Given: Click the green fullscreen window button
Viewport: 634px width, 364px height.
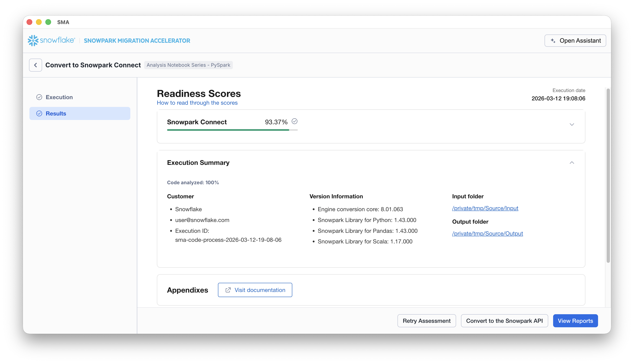Looking at the screenshot, I should (x=48, y=22).
